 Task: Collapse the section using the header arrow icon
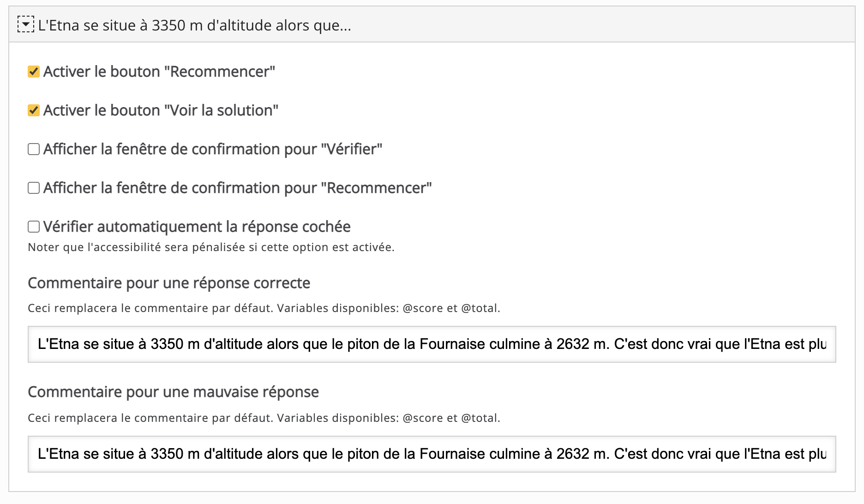(x=26, y=24)
